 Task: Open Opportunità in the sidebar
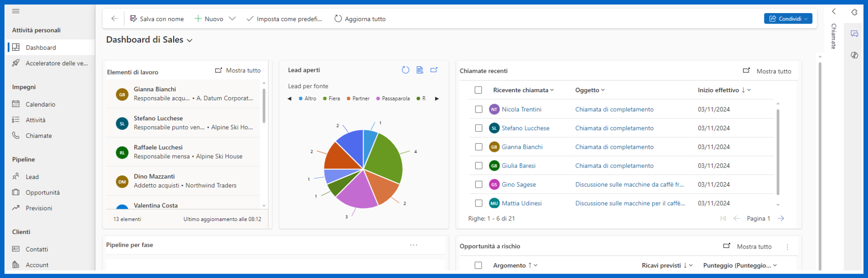[x=42, y=193]
